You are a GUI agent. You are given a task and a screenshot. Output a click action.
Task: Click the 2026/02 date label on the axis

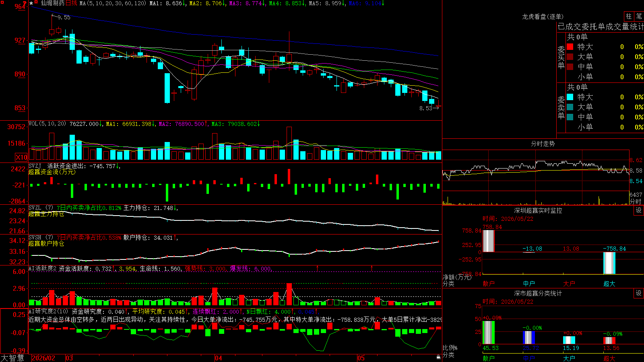(x=43, y=358)
